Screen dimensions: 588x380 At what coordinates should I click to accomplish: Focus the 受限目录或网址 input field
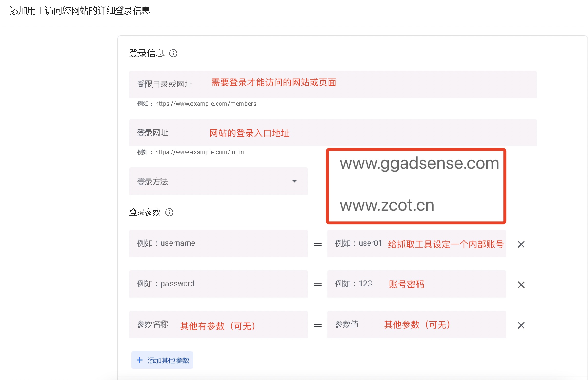[x=333, y=84]
